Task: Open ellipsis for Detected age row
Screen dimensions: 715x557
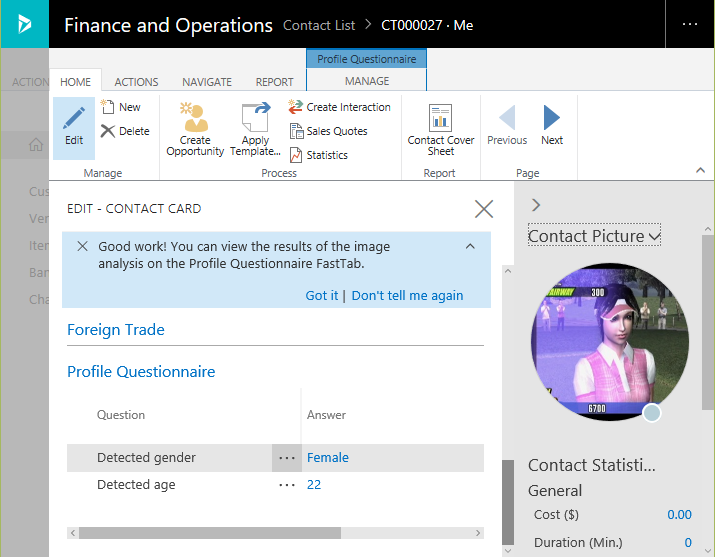Action: pos(287,485)
